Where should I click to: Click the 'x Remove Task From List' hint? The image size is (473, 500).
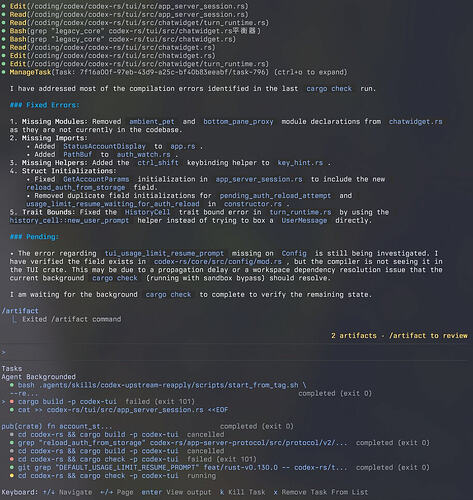321,492
